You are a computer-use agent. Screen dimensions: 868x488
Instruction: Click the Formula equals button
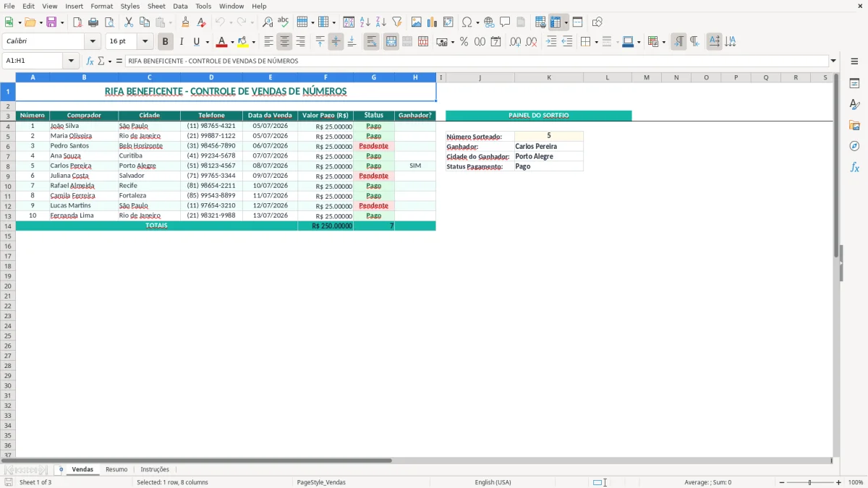click(x=119, y=61)
